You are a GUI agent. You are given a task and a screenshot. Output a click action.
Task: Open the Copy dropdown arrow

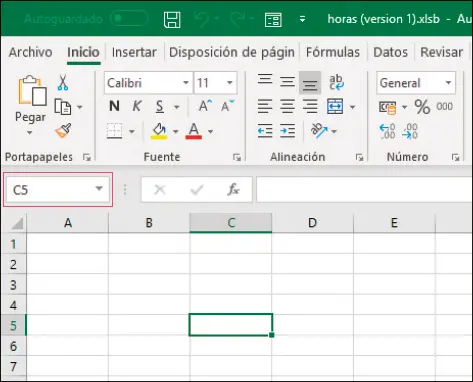tap(79, 107)
